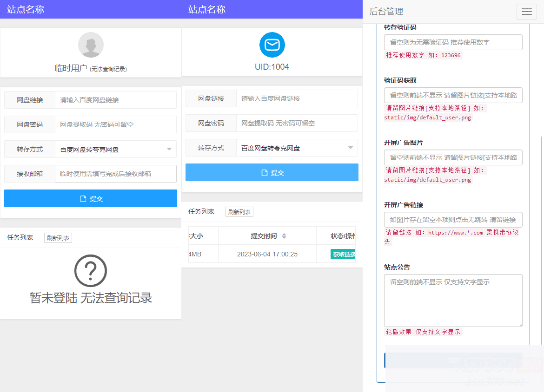
Task: Open the hamburger menu in the admin panel
Action: click(x=526, y=12)
